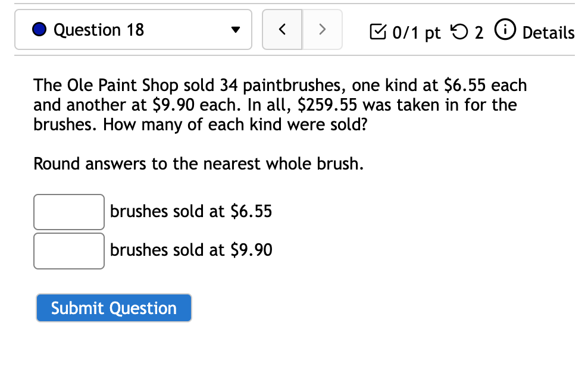Click the filled circle beside Question 18
This screenshot has width=588, height=392.
coord(39,30)
